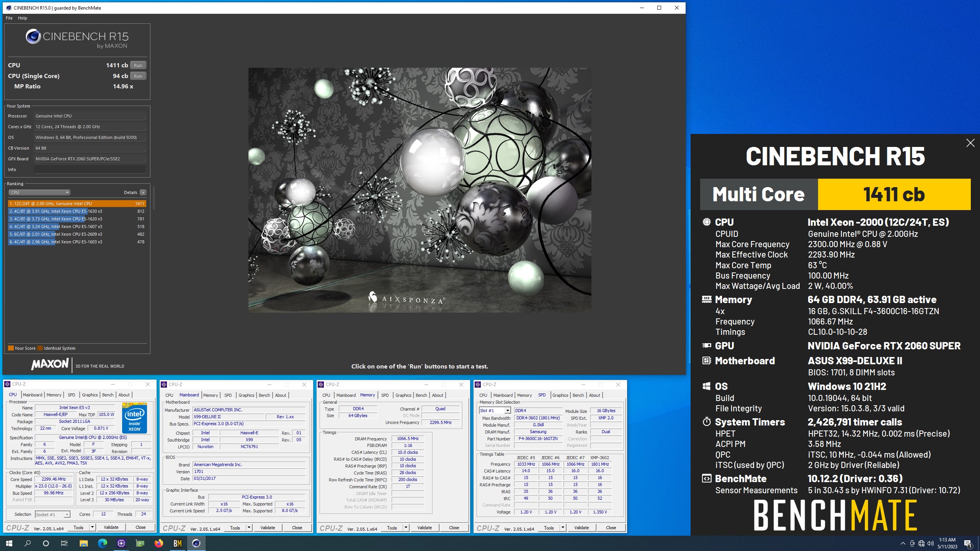Click the CPU-Z SPD window title icon
Viewport: 980px width, 551px height.
pyautogui.click(x=478, y=385)
